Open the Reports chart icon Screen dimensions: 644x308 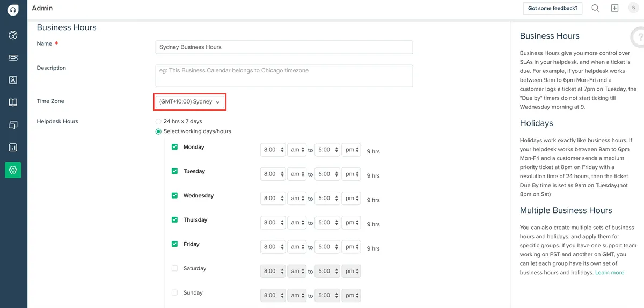pos(13,148)
